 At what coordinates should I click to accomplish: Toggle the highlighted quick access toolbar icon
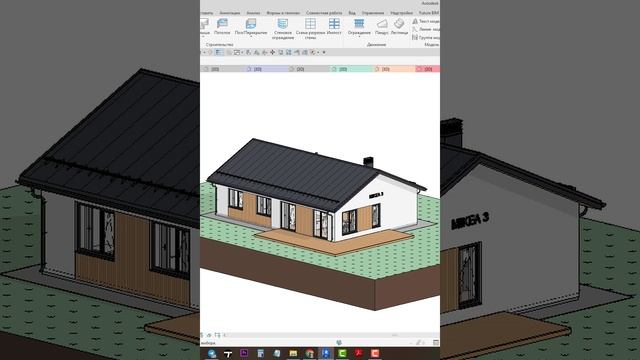(x=218, y=52)
